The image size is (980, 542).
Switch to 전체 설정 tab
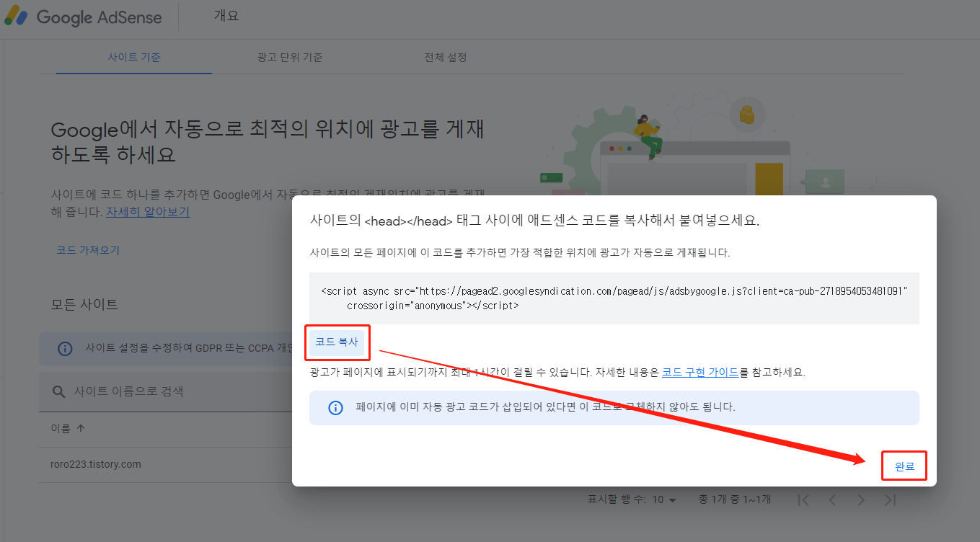[446, 57]
